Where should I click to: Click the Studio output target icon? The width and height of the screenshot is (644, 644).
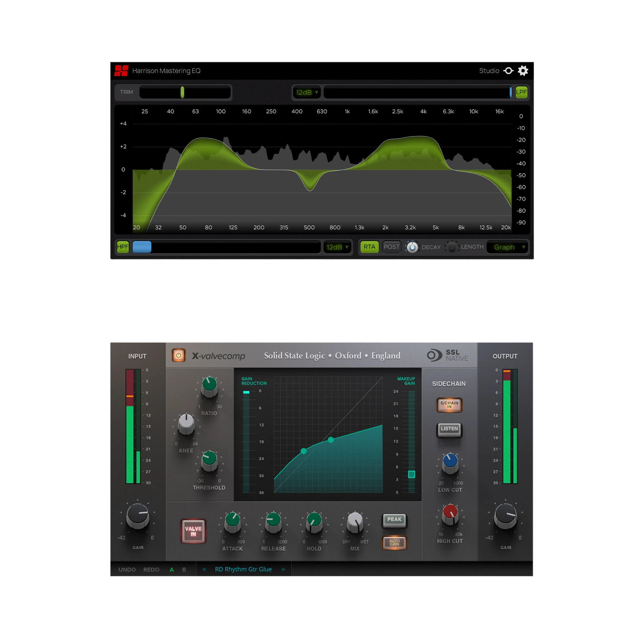coord(508,71)
